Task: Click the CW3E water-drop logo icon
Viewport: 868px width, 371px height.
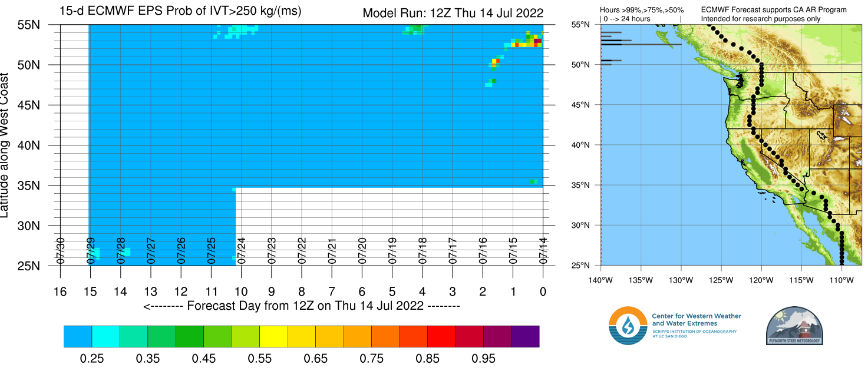Action: [x=628, y=326]
